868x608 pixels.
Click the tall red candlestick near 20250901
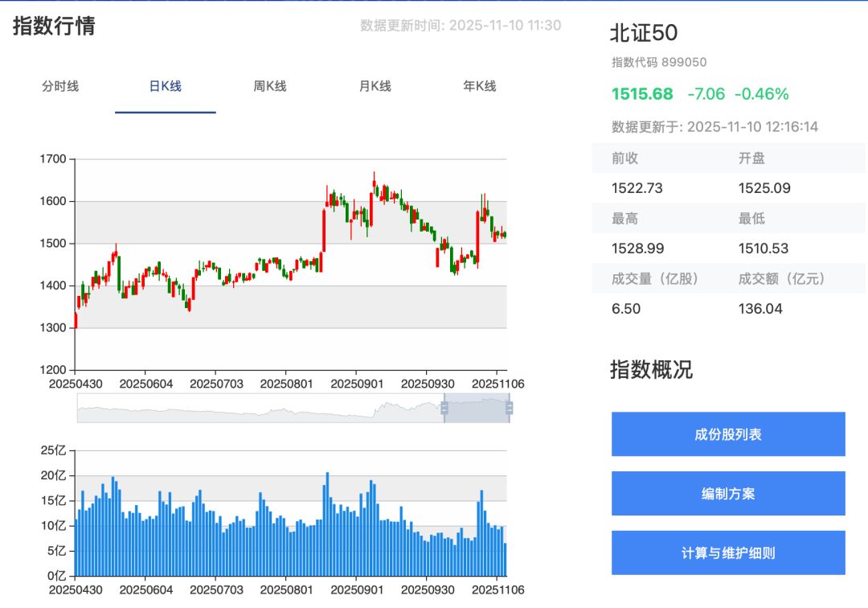324,230
